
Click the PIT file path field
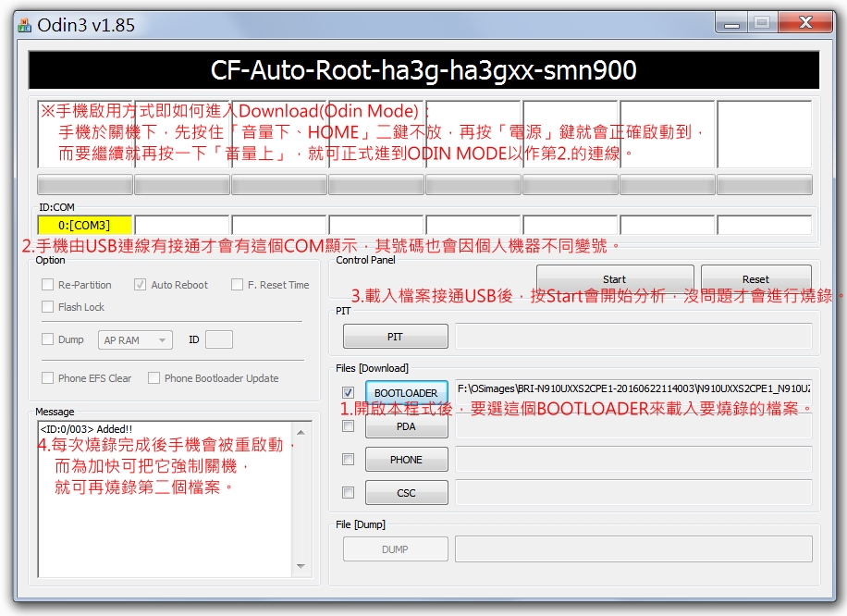[x=633, y=336]
